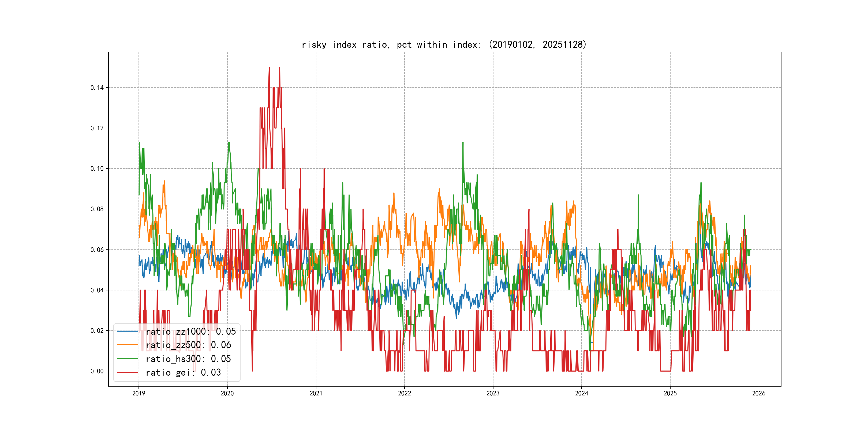868x434 pixels.
Task: Click the 2026 x-axis tick label
Action: (759, 393)
